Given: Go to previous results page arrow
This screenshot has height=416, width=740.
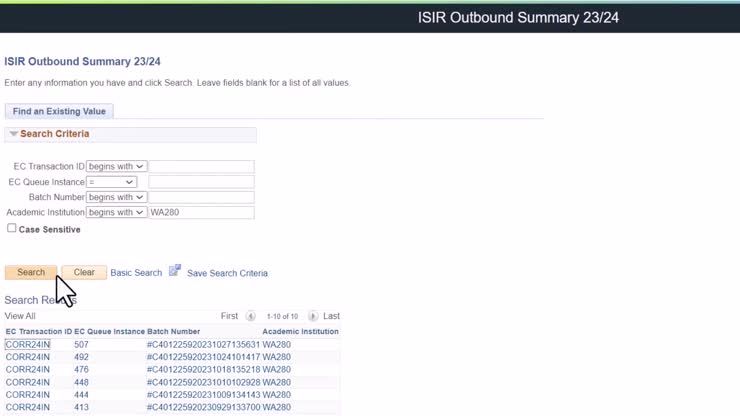Looking at the screenshot, I should tap(251, 316).
